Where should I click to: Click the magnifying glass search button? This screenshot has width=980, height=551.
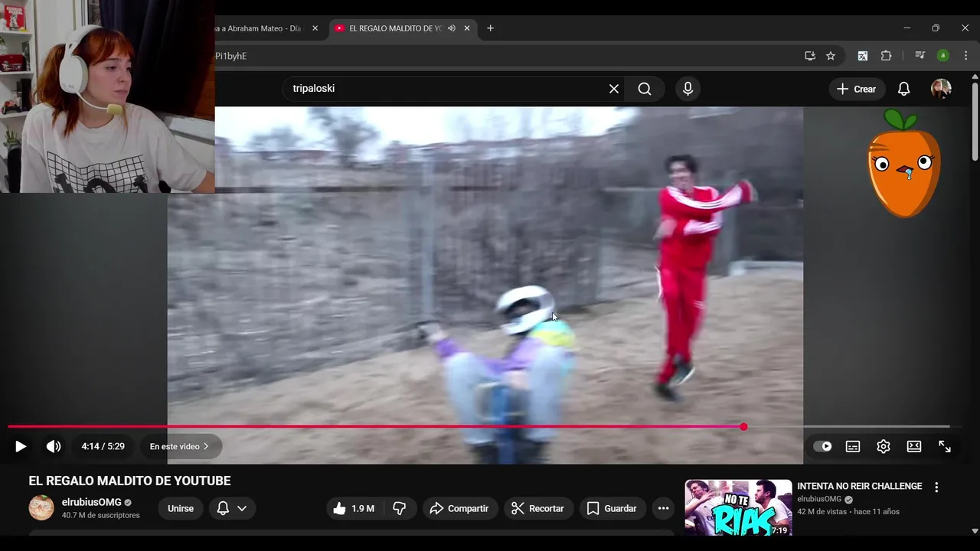[645, 89]
